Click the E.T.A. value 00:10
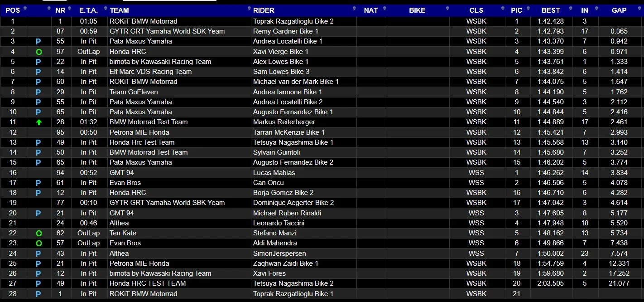Image resolution: width=644 pixels, height=302 pixels. click(x=89, y=203)
